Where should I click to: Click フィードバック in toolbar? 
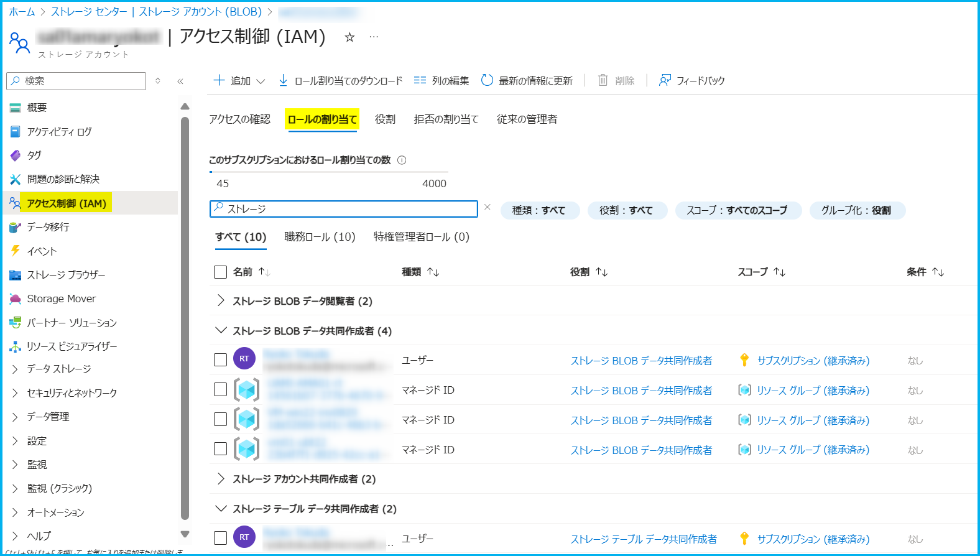coord(692,81)
